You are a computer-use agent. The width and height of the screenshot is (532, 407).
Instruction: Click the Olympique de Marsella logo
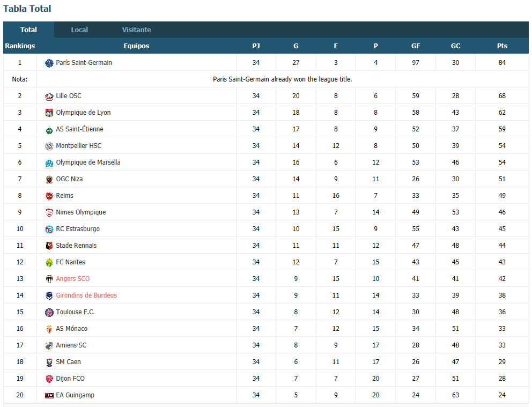tap(49, 163)
